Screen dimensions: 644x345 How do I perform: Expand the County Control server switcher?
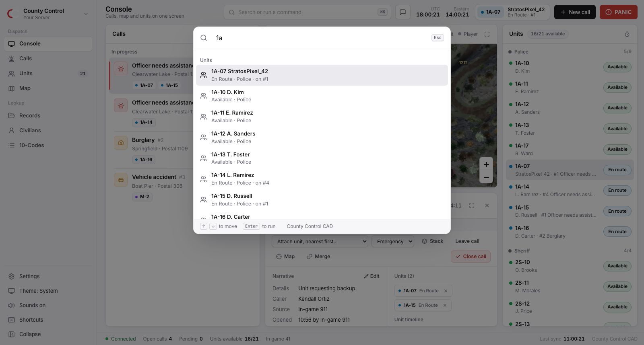coord(48,14)
